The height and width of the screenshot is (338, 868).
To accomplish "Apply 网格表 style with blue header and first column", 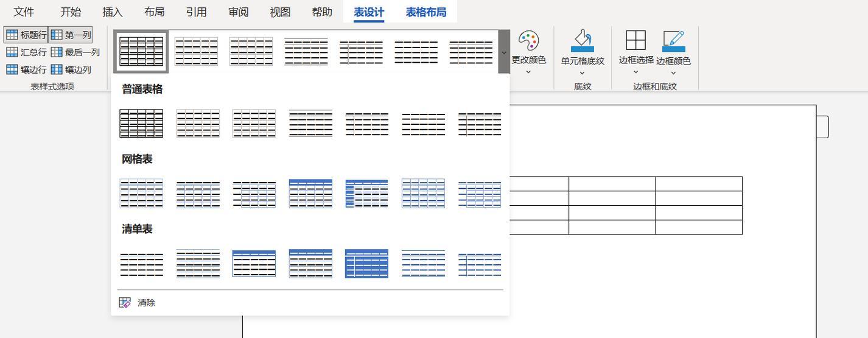I will coord(367,194).
